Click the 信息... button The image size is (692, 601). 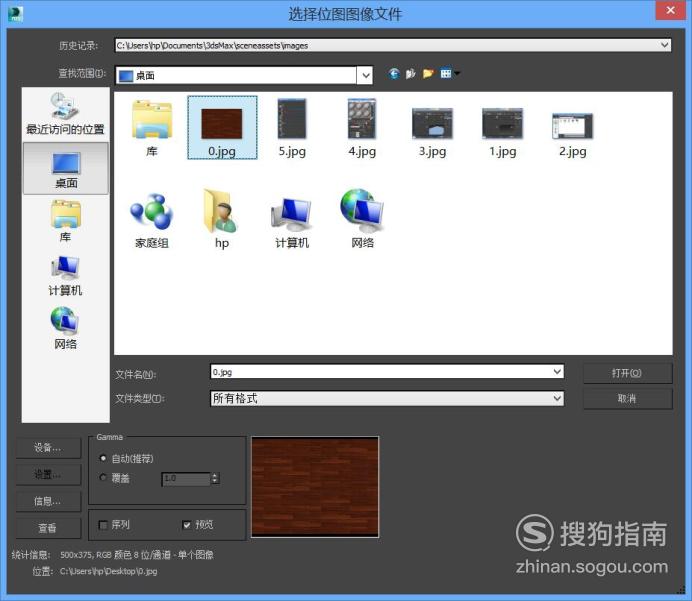(48, 501)
